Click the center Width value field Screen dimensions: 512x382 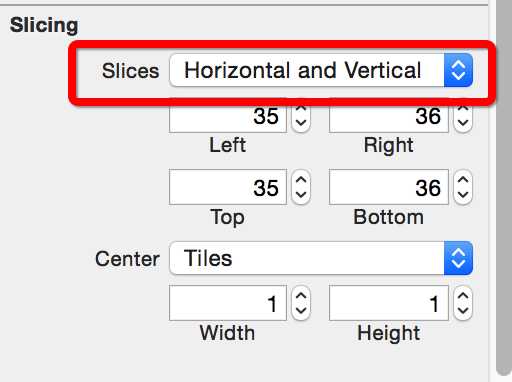[x=228, y=303]
